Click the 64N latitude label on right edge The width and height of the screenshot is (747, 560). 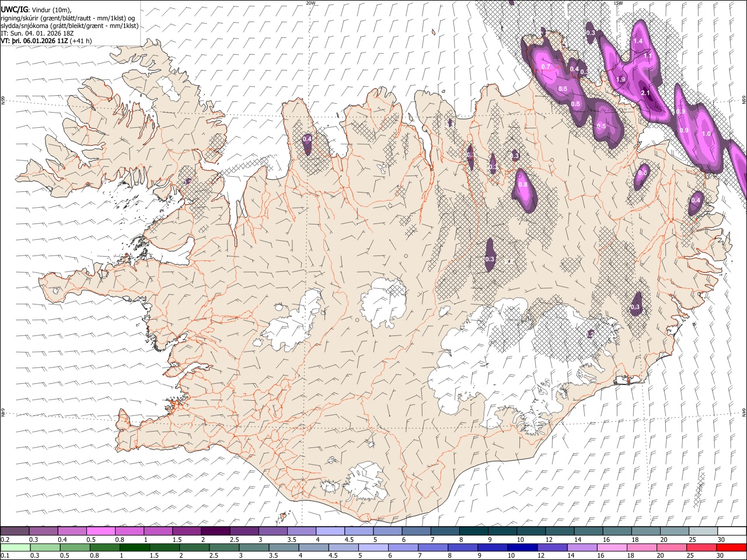(744, 412)
